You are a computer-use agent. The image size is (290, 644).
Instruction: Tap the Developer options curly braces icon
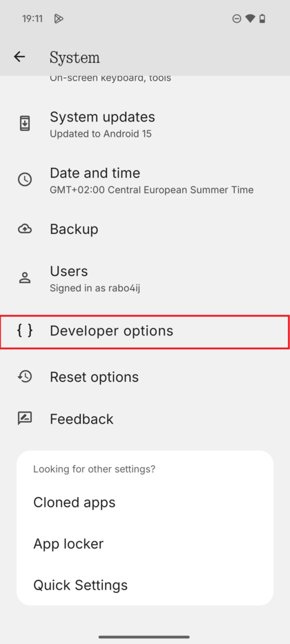click(25, 331)
